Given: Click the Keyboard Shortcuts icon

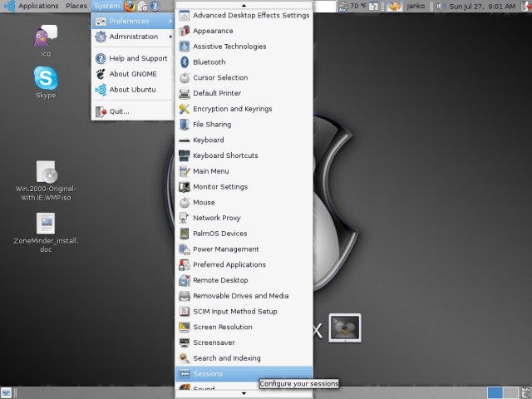Looking at the screenshot, I should pos(185,155).
